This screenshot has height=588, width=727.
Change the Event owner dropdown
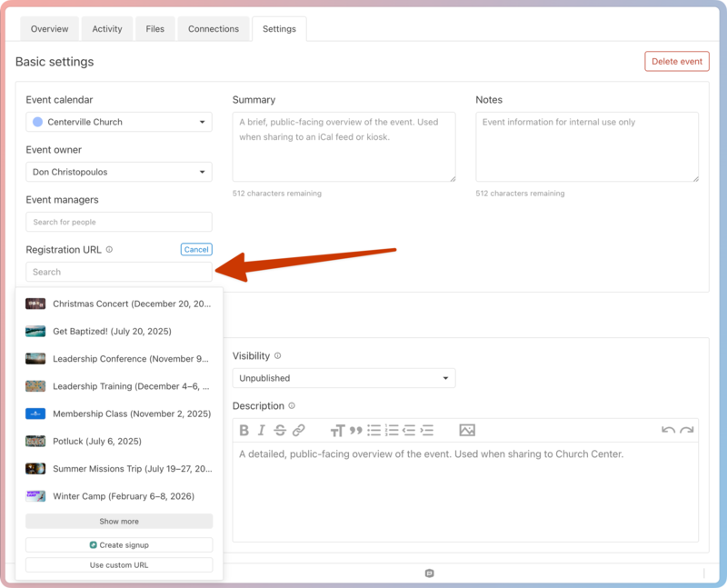tap(118, 172)
